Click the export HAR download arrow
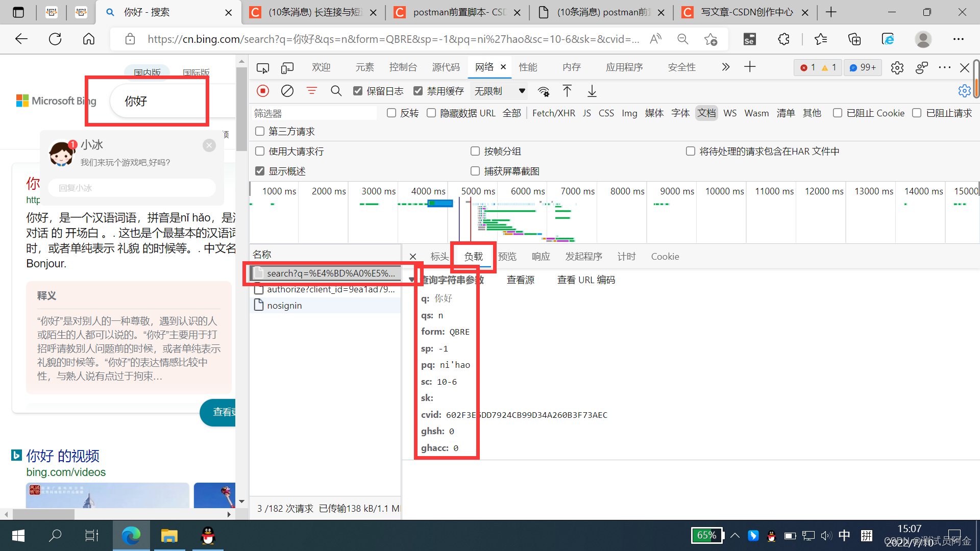Screen dimensions: 980x551 click(x=592, y=91)
